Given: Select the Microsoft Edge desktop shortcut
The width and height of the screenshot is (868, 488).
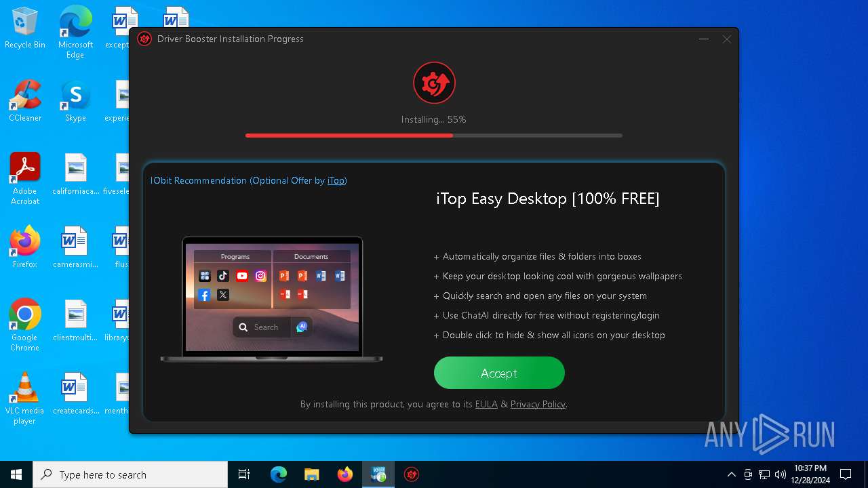Looking at the screenshot, I should click(75, 33).
